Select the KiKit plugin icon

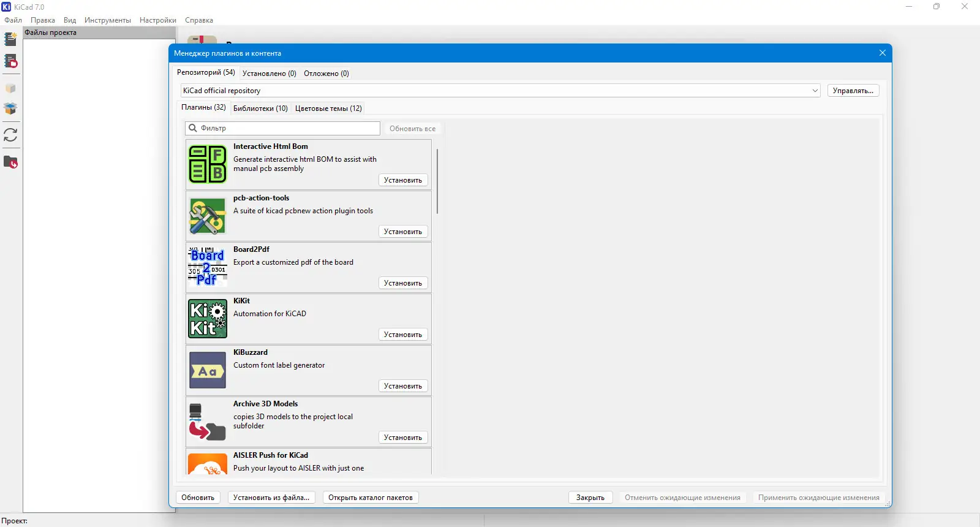[x=208, y=319]
